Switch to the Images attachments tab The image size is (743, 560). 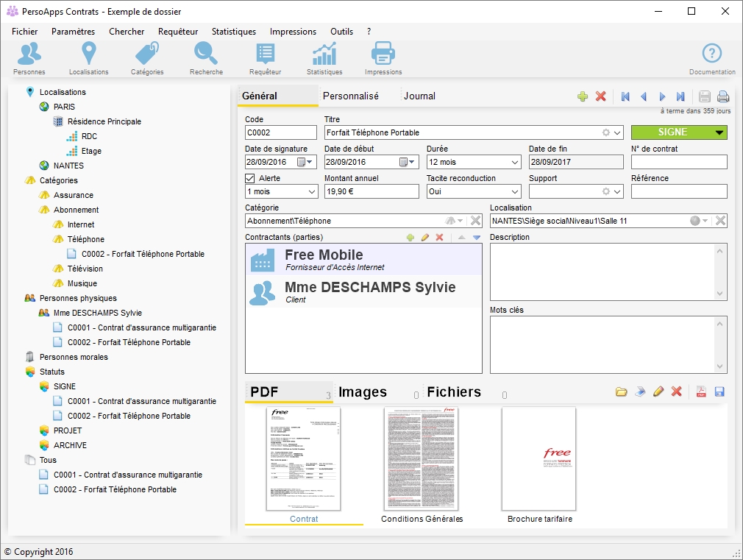[x=363, y=392]
